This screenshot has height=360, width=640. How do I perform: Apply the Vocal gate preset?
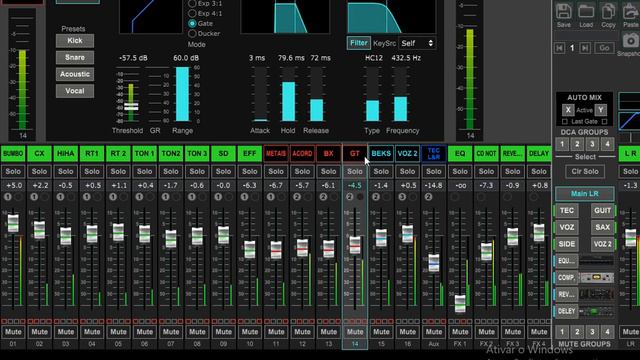[75, 91]
